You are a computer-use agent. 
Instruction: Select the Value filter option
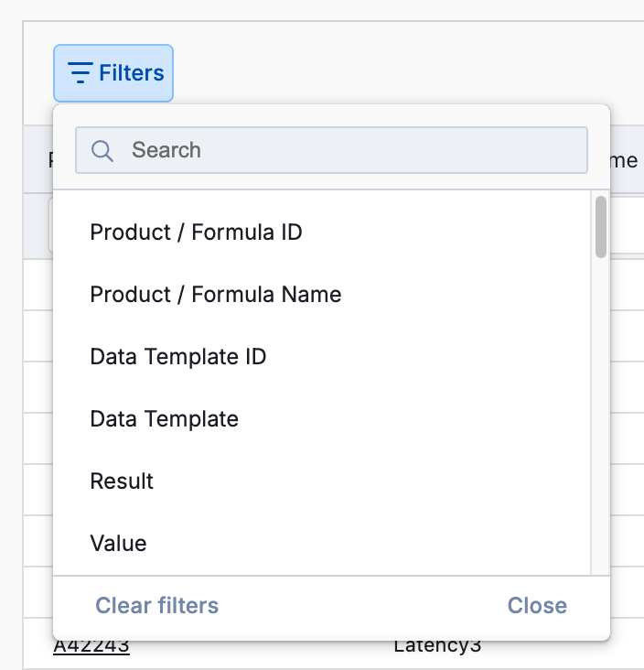click(x=118, y=544)
